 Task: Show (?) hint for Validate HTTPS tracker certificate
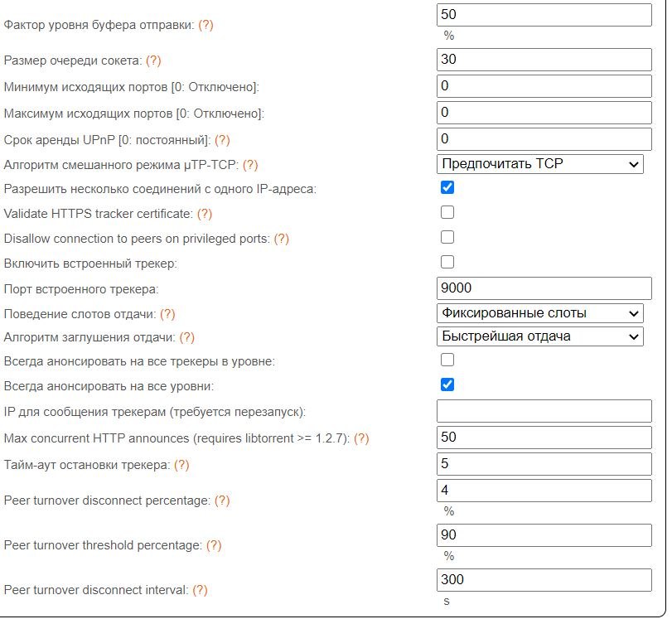pos(205,214)
